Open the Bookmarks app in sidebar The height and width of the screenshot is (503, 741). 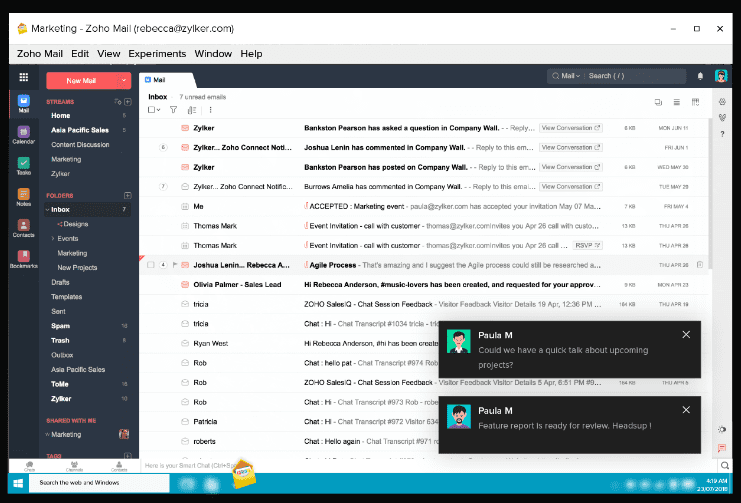pos(24,260)
